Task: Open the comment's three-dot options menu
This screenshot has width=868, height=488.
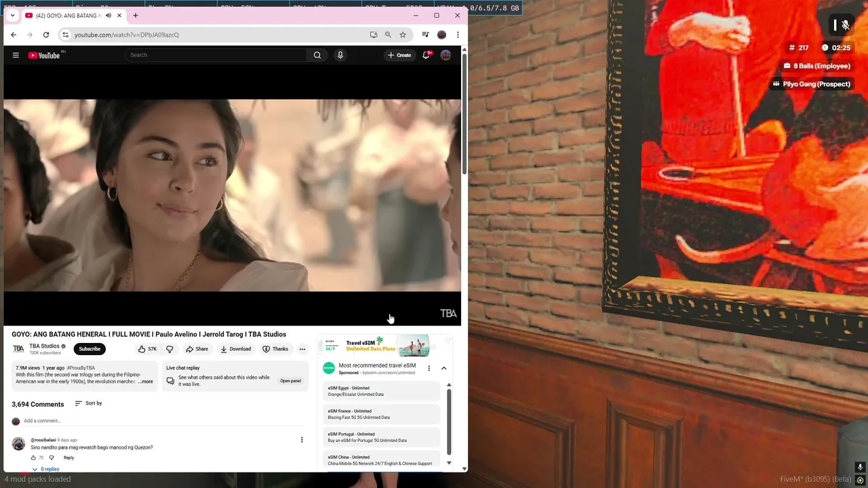Action: coord(302,440)
